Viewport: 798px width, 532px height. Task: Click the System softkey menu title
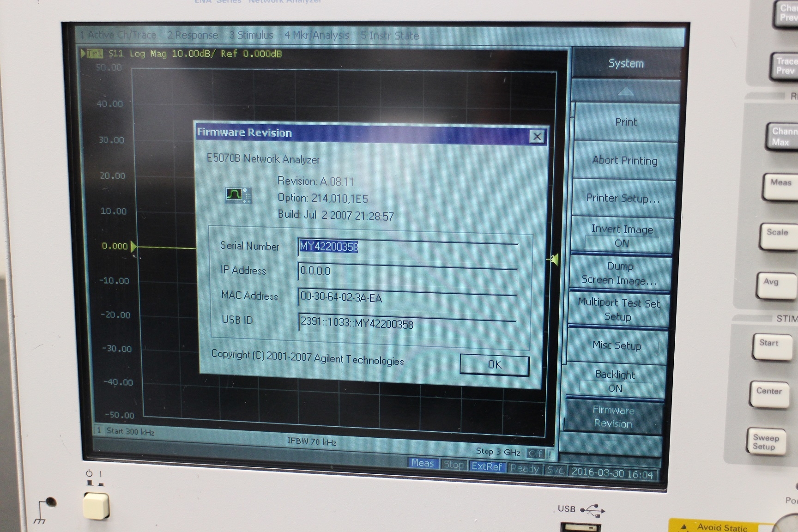point(626,63)
